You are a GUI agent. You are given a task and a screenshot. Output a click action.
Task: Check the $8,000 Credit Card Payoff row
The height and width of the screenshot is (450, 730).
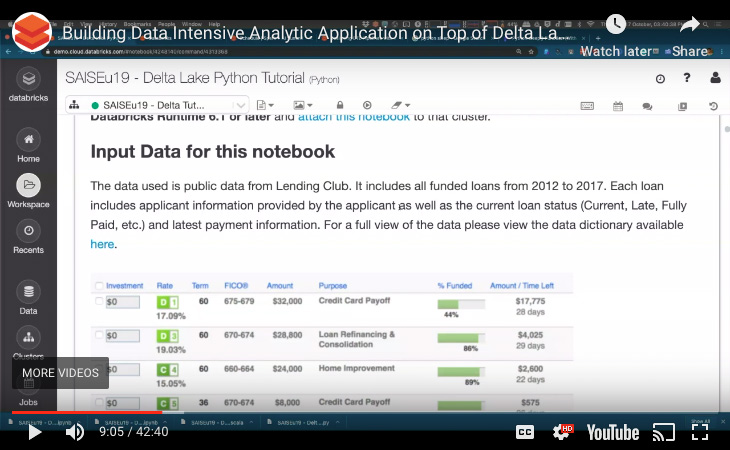coord(99,402)
